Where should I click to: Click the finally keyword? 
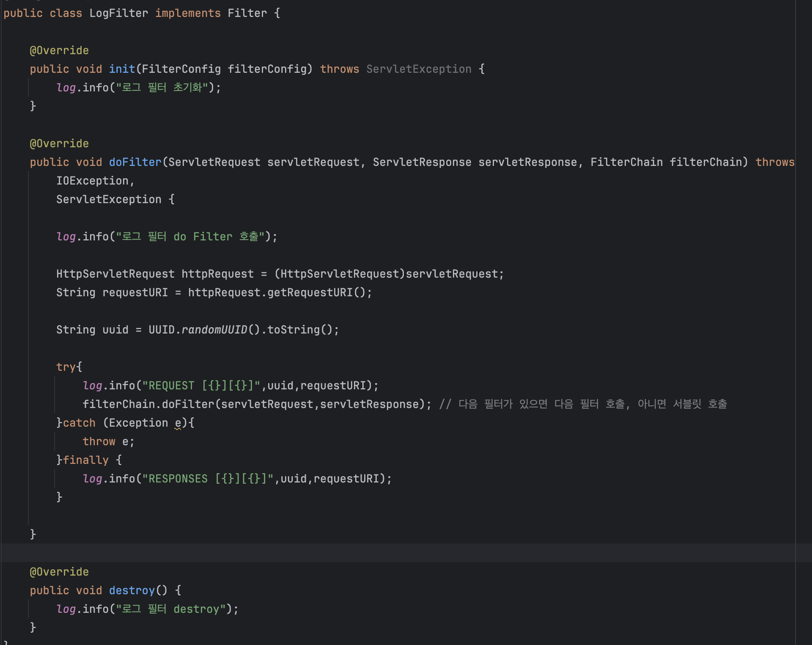85,460
